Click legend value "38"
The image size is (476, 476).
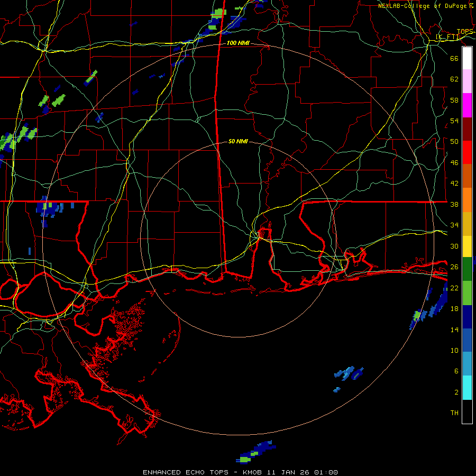click(454, 204)
